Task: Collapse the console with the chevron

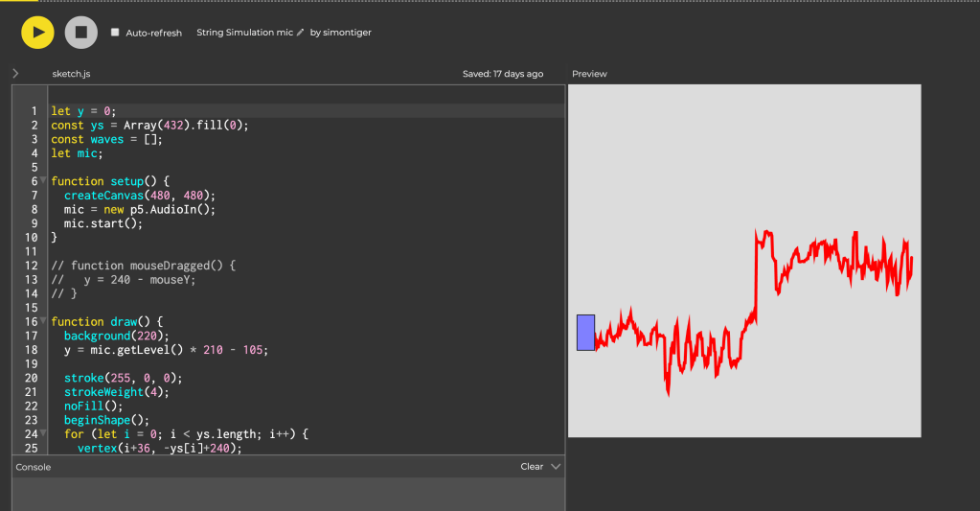Action: pos(556,467)
